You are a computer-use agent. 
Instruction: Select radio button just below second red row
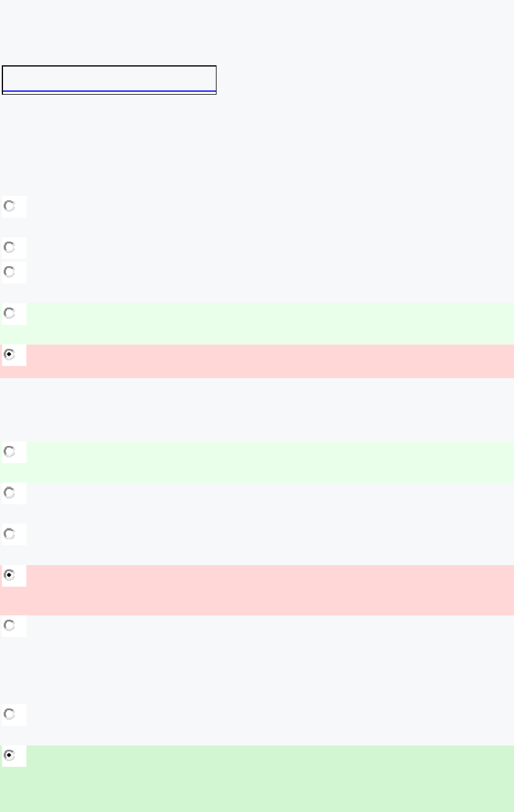[10, 625]
